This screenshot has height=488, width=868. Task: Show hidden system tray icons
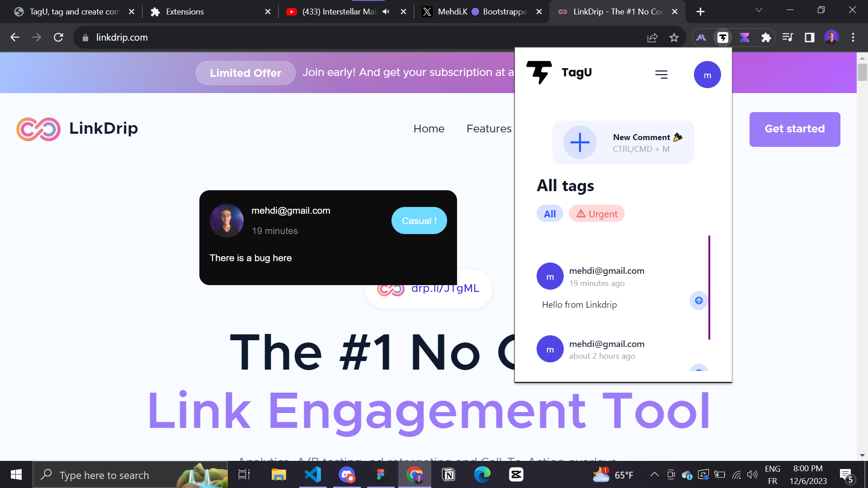654,474
